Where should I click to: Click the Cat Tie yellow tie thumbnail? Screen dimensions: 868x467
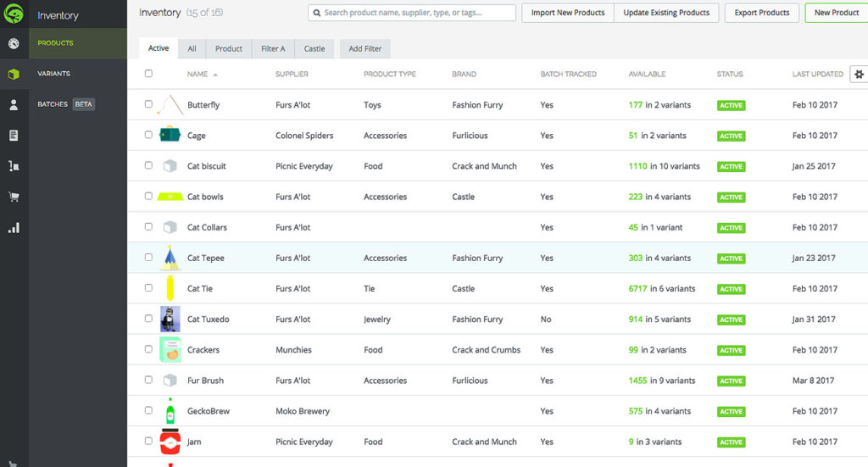(x=170, y=288)
